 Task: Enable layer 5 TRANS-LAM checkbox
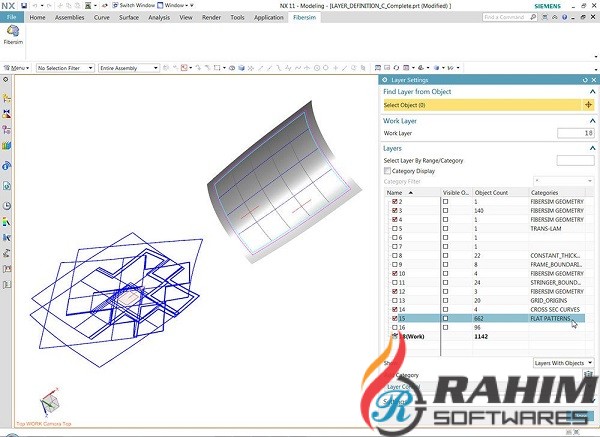[395, 228]
